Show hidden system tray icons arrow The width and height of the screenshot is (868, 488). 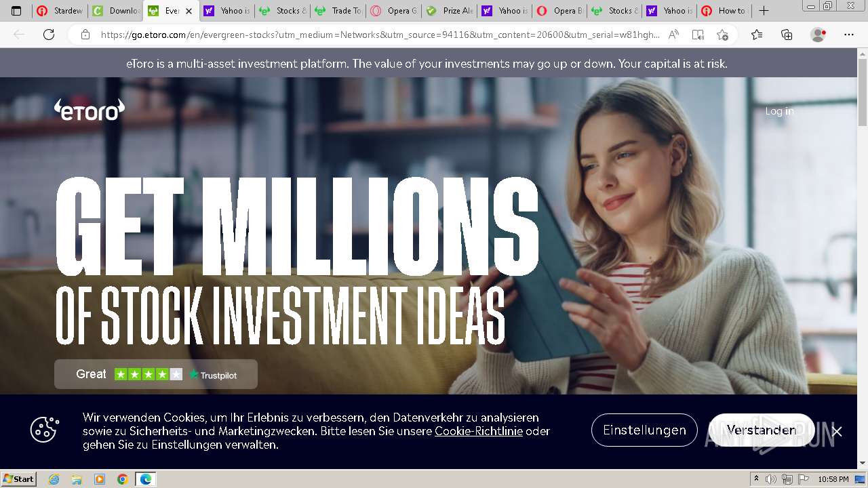tap(756, 479)
